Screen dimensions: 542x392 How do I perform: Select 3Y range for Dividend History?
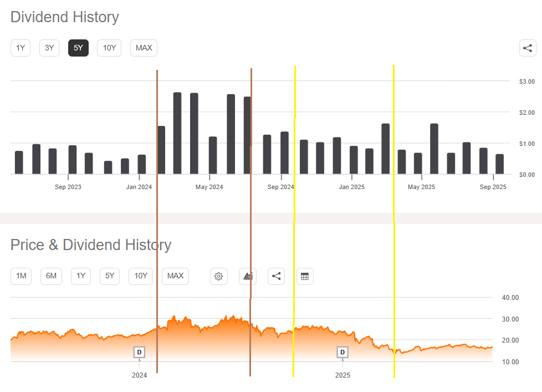49,48
